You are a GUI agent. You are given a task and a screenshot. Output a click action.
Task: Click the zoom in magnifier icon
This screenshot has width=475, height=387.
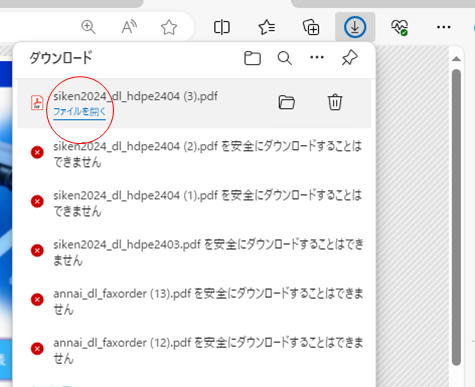coord(88,27)
